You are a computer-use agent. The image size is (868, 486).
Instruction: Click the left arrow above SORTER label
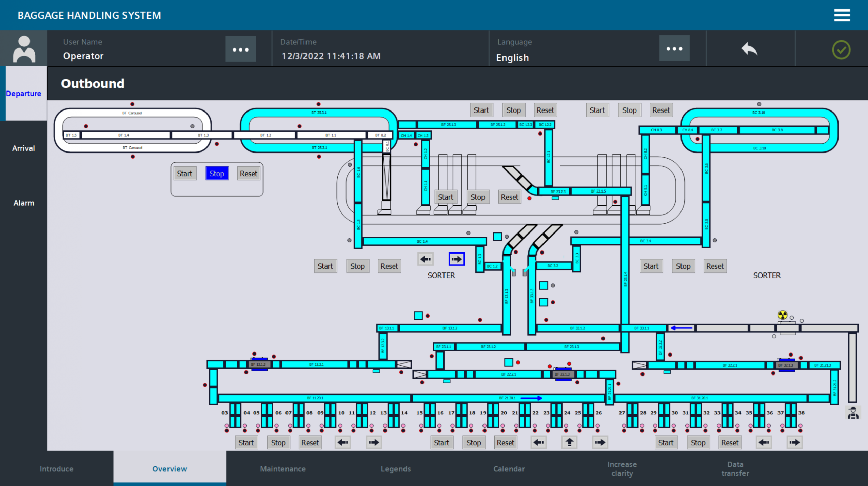pos(425,259)
